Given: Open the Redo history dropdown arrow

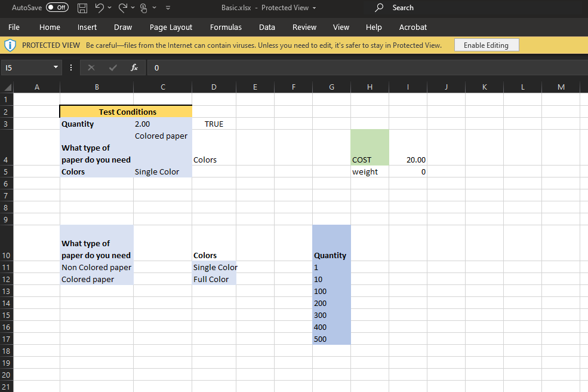Looking at the screenshot, I should pyautogui.click(x=133, y=8).
